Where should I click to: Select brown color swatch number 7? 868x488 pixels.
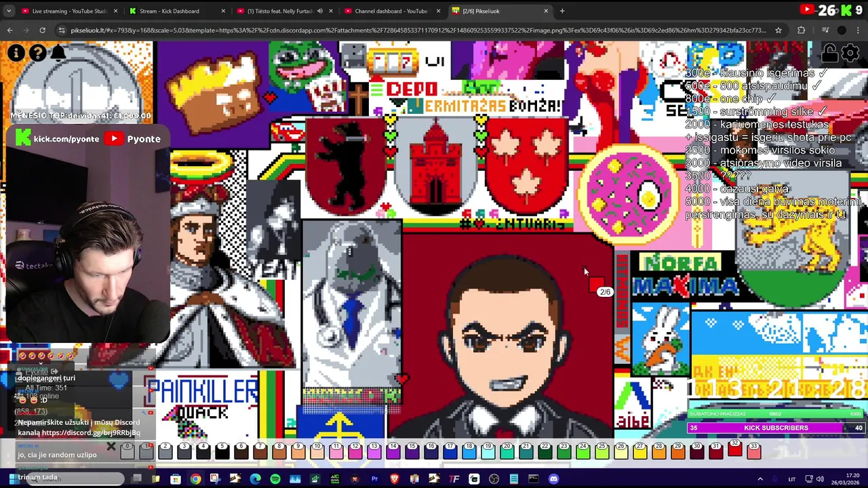click(260, 451)
